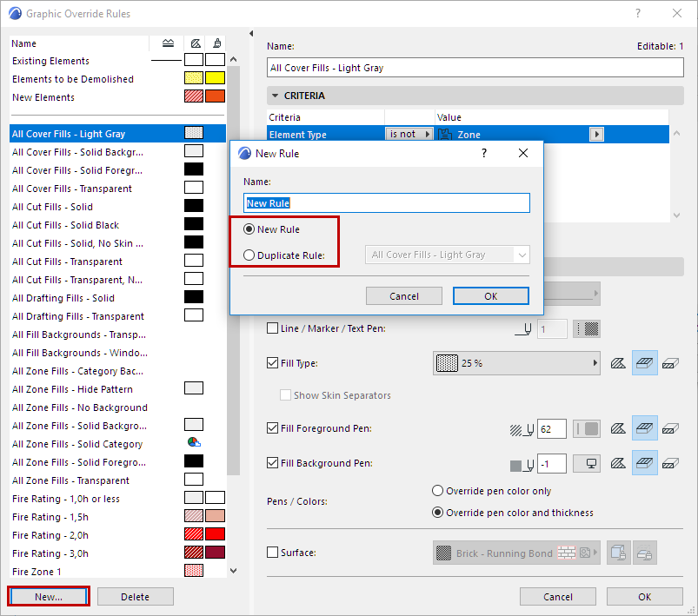Screen dimensions: 698x616
Task: Select the Fire Zone 1 rule
Action: 118,572
